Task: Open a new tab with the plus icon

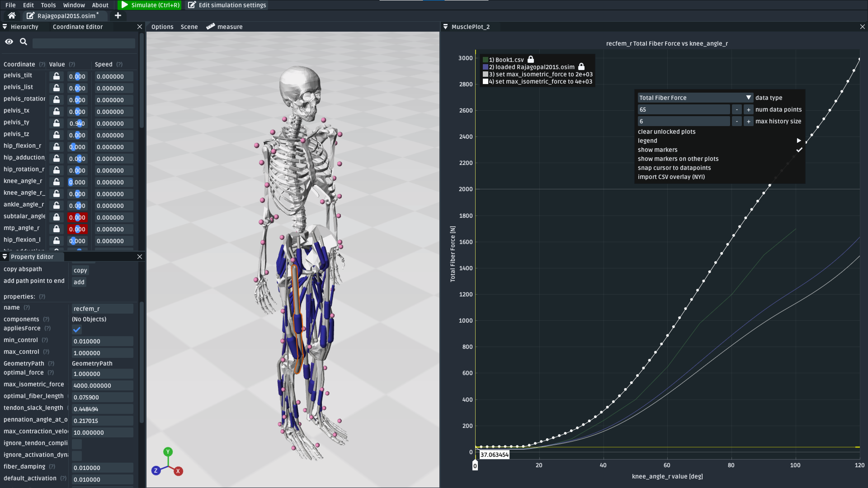Action: pyautogui.click(x=118, y=16)
